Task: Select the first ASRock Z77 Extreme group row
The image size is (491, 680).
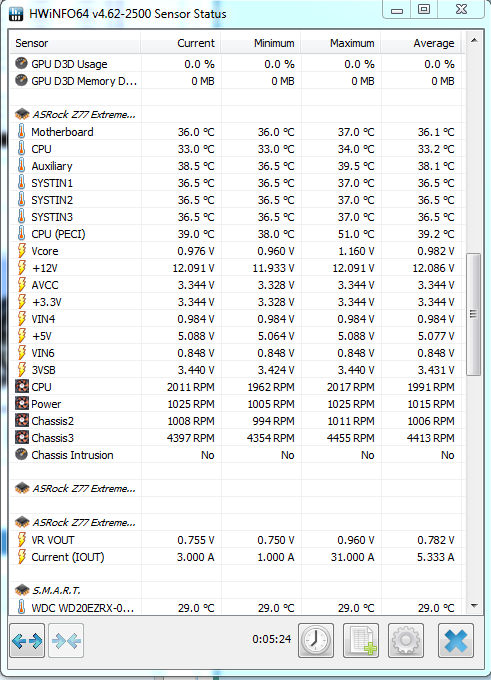Action: click(237, 114)
